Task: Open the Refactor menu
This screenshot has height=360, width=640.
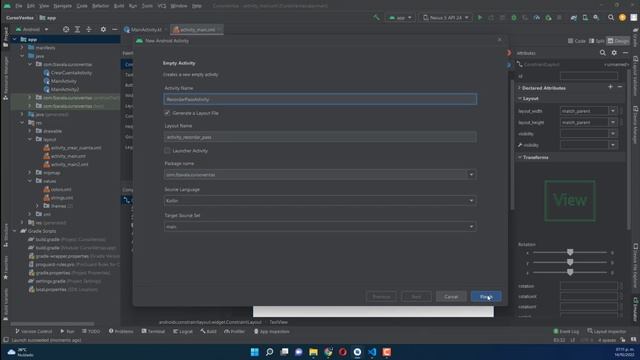Action: click(100, 6)
